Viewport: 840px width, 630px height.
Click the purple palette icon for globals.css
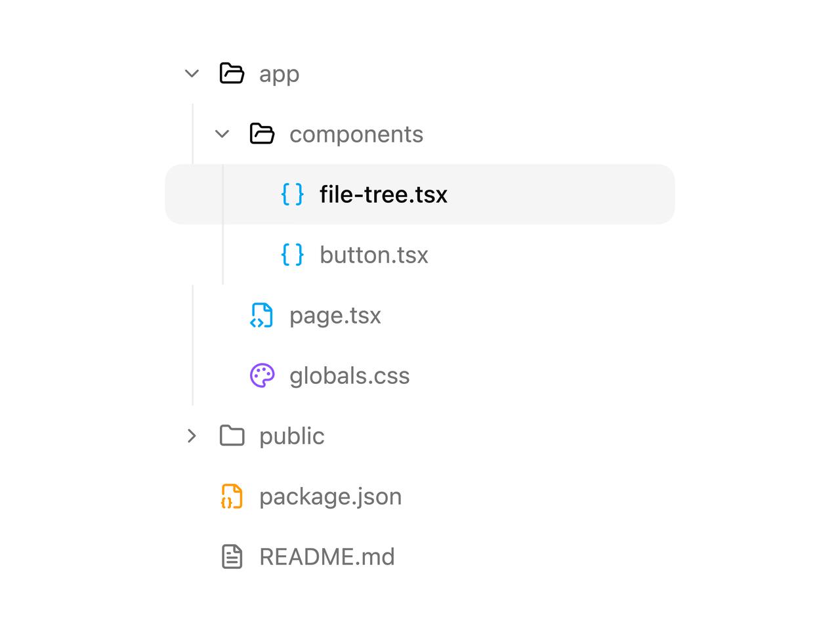(262, 375)
